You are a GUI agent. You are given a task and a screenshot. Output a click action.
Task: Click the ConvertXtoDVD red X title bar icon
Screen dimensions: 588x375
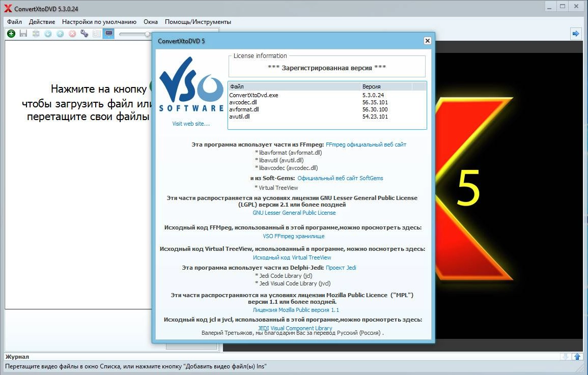(8, 9)
